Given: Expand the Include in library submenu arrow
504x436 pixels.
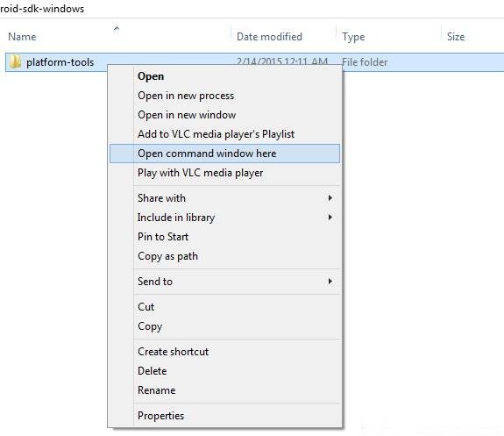Looking at the screenshot, I should (330, 218).
